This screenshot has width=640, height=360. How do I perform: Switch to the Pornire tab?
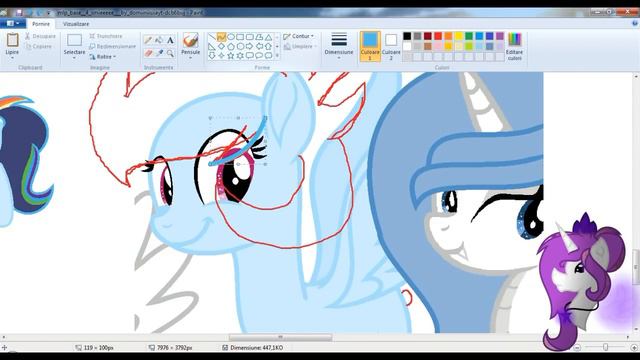click(41, 24)
